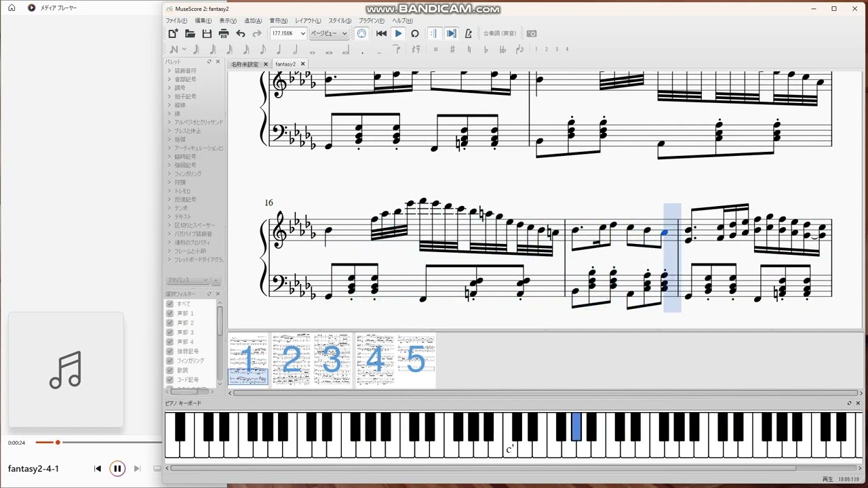Apply a double flat accidental
This screenshot has height=488, width=868.
click(x=502, y=49)
